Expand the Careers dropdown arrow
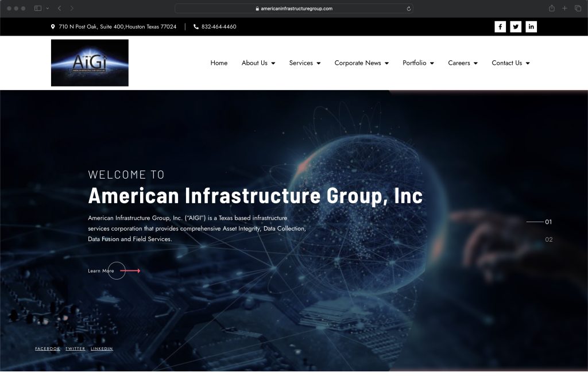Image resolution: width=588 pixels, height=376 pixels. tap(475, 63)
